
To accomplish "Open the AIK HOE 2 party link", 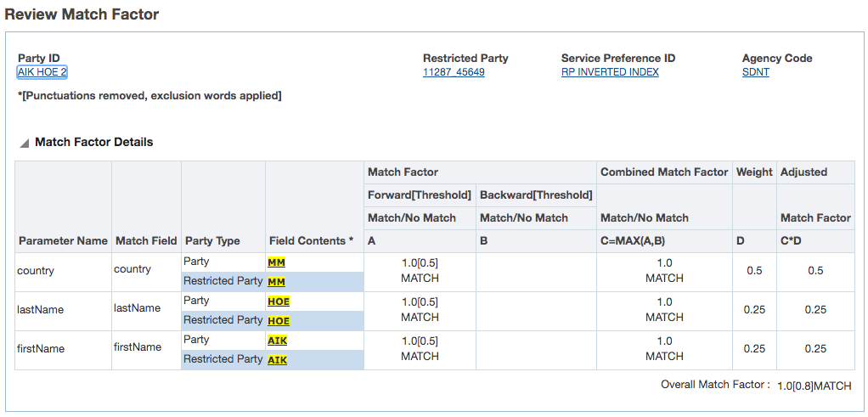I will coord(42,72).
